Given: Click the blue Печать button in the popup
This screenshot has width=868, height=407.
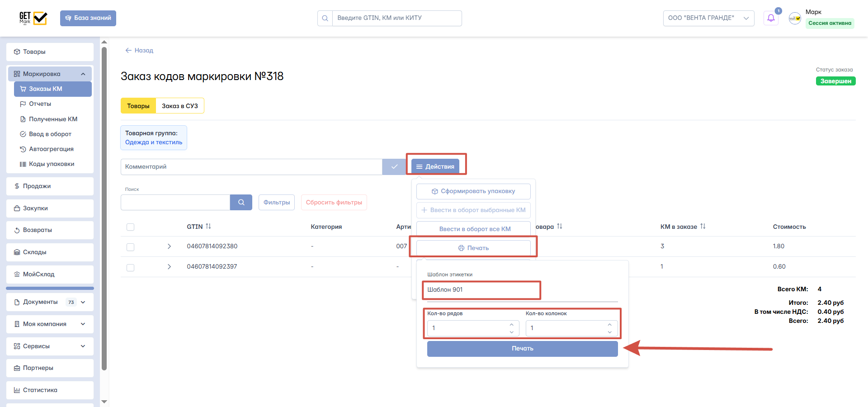Looking at the screenshot, I should coord(522,349).
